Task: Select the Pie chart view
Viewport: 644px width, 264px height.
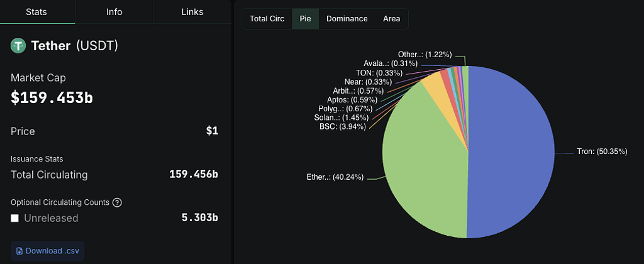Action: (x=306, y=19)
